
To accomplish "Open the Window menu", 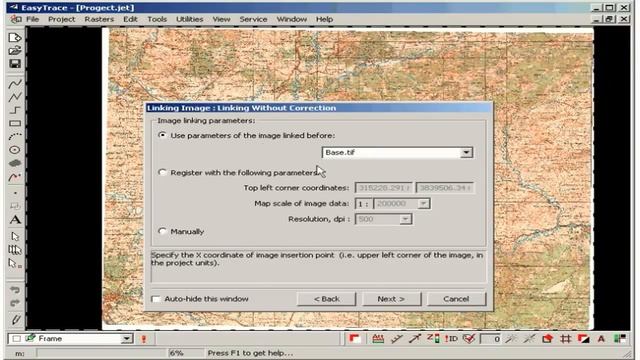I will click(x=291, y=19).
